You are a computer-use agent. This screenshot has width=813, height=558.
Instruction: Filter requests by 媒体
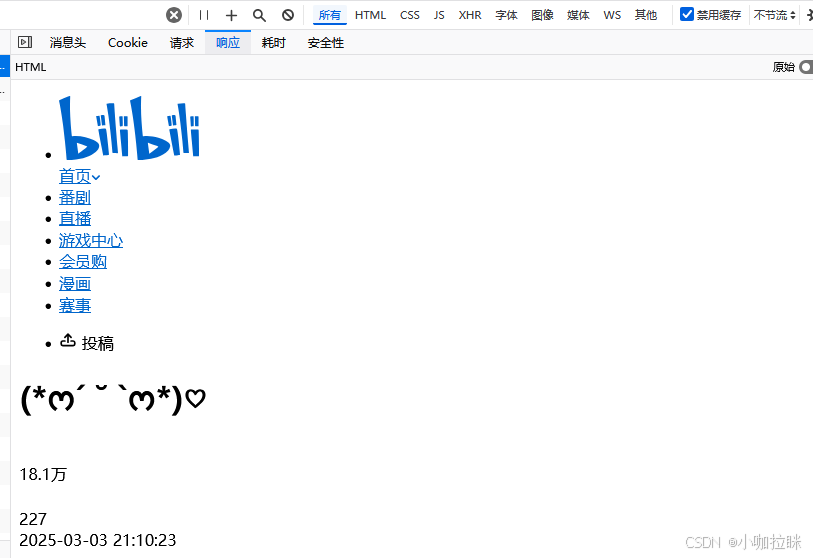point(578,15)
